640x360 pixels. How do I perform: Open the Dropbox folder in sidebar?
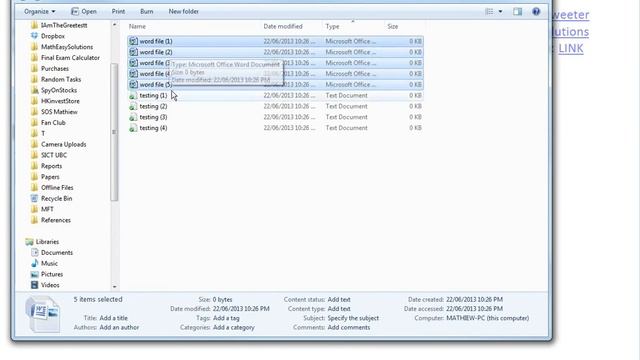coord(53,36)
